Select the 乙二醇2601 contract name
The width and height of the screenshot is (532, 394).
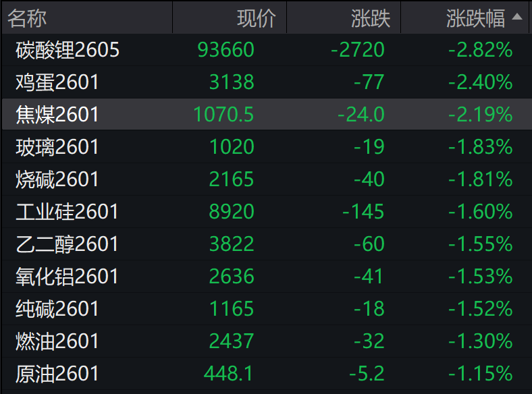point(68,244)
